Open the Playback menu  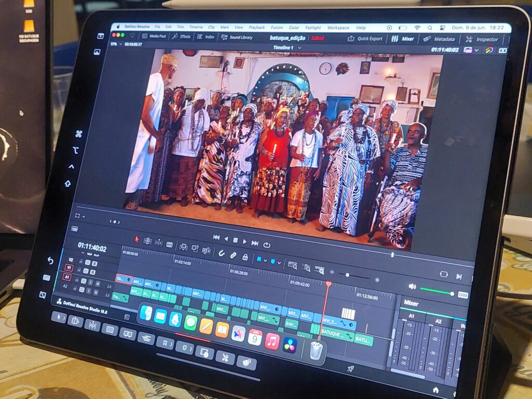click(x=257, y=28)
